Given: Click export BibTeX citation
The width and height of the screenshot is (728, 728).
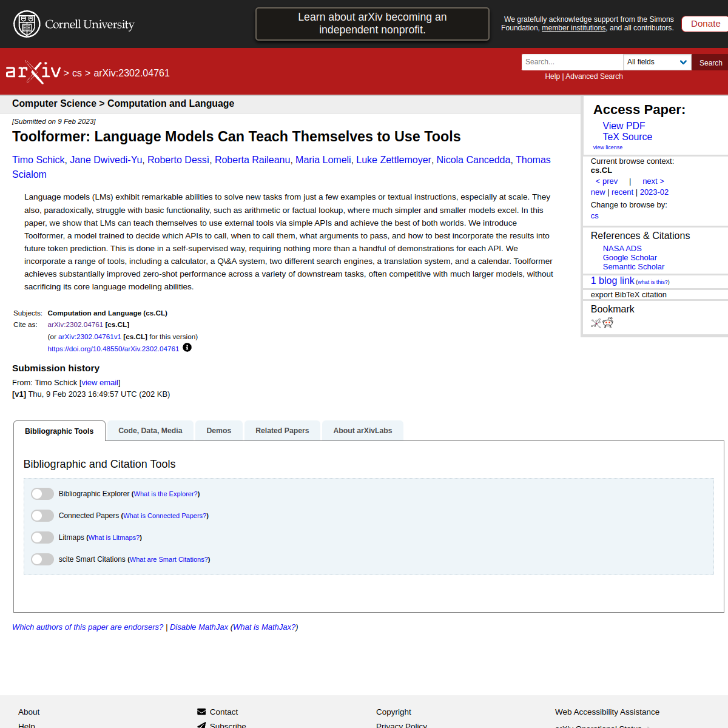Looking at the screenshot, I should tap(629, 295).
